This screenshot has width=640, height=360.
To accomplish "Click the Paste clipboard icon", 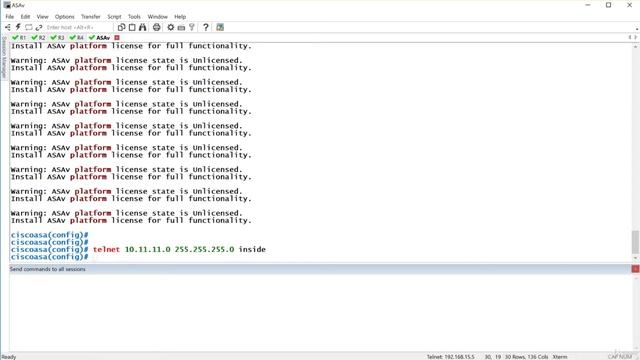I will coord(132,27).
